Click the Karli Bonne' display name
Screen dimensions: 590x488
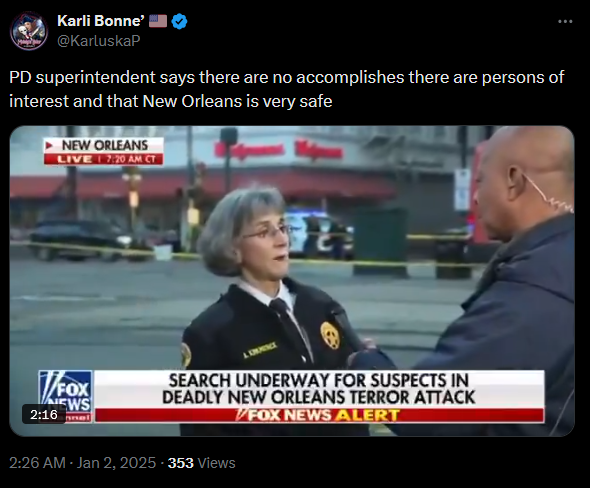(101, 21)
